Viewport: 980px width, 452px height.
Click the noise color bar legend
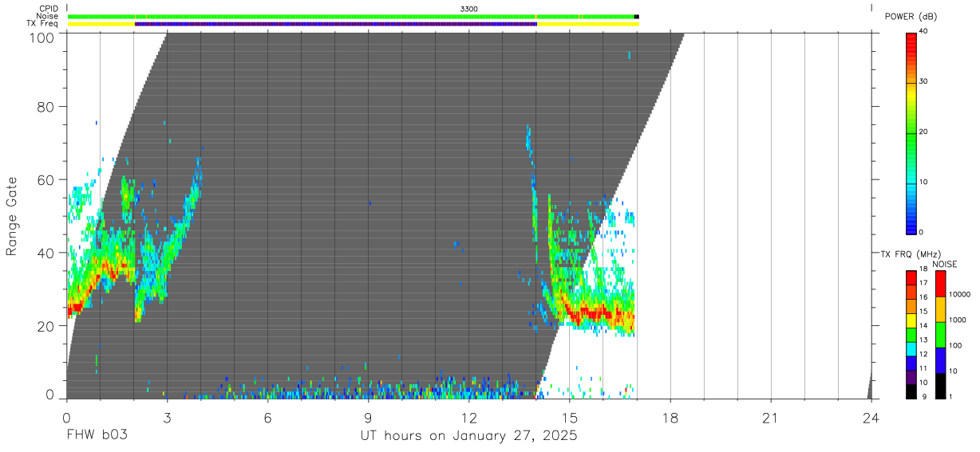(x=940, y=335)
